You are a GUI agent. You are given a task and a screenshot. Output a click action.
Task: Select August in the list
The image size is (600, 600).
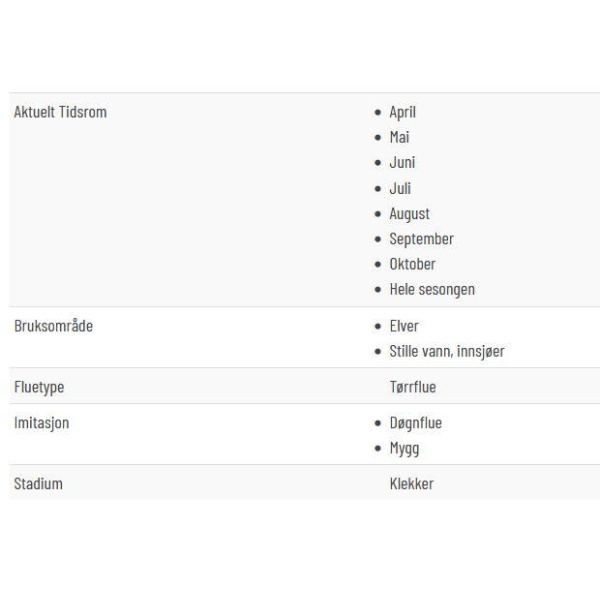[409, 214]
